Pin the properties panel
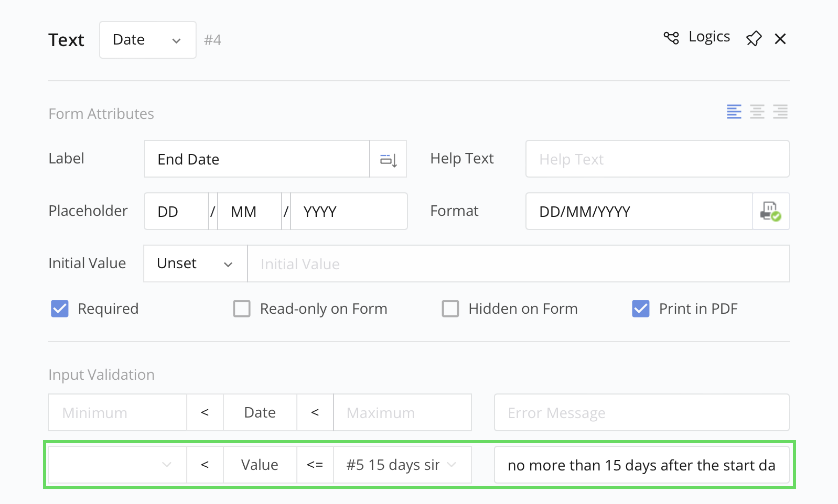Viewport: 838px width, 504px height. coord(753,38)
